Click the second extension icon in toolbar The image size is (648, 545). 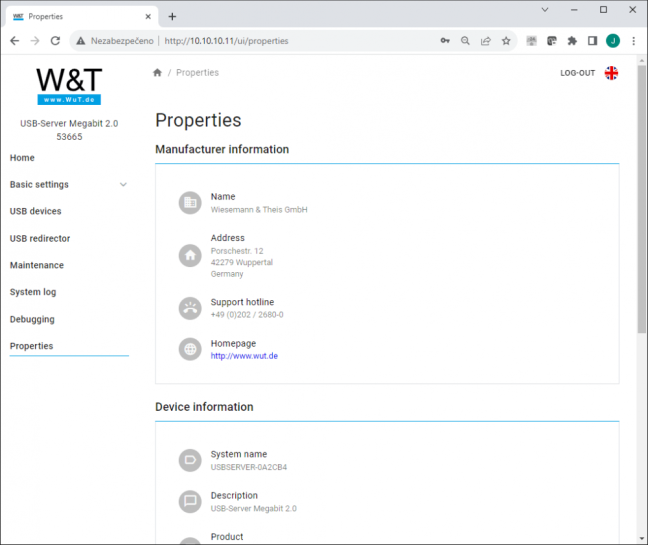pyautogui.click(x=552, y=40)
